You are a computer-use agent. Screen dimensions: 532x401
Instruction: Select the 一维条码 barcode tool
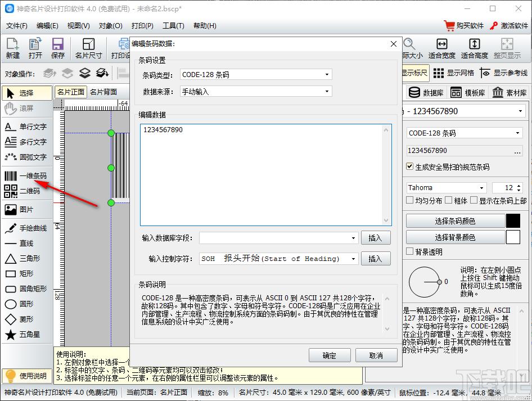tap(27, 175)
